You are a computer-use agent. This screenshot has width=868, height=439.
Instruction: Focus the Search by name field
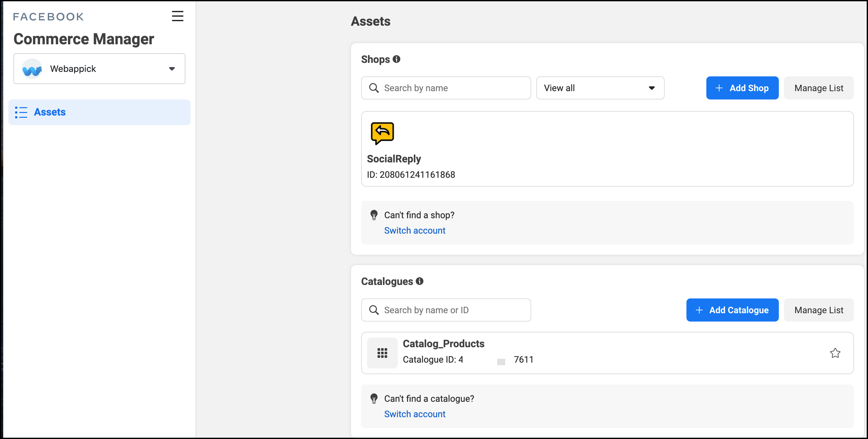tap(446, 88)
